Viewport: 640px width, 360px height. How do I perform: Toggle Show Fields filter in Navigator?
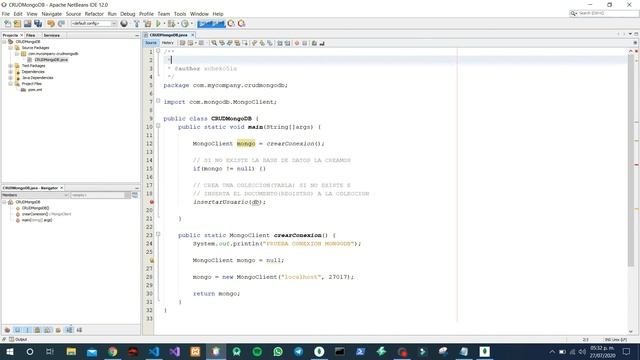[18, 330]
